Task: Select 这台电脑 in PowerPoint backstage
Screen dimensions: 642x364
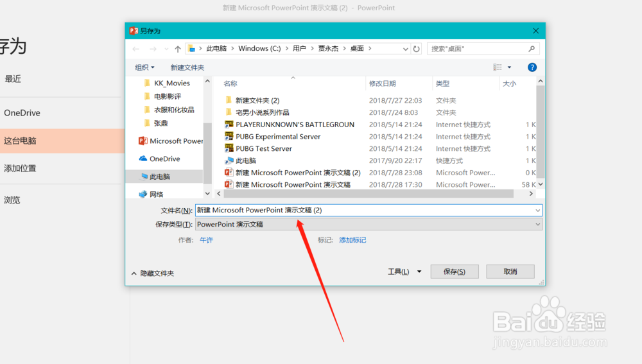Action: click(x=62, y=141)
